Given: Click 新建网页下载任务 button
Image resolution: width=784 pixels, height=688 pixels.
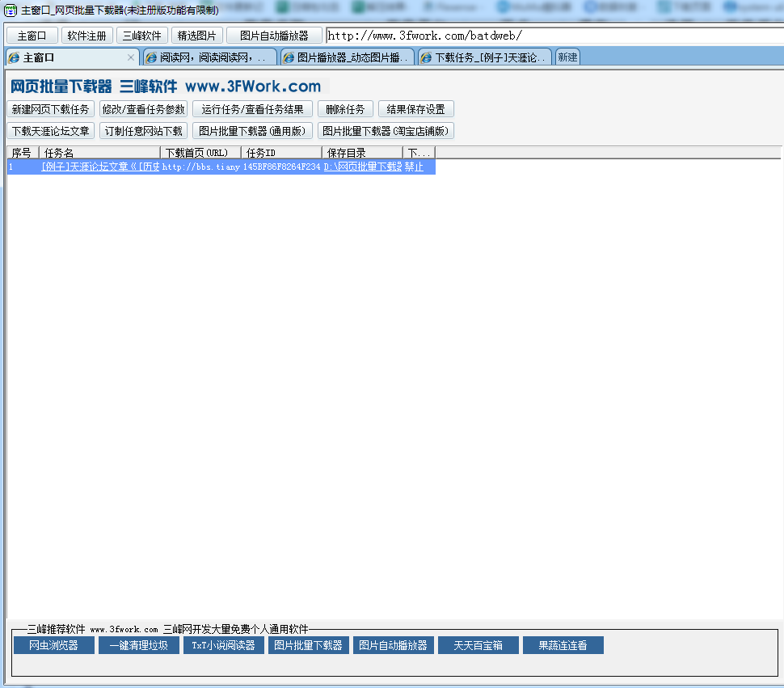Looking at the screenshot, I should pos(50,109).
